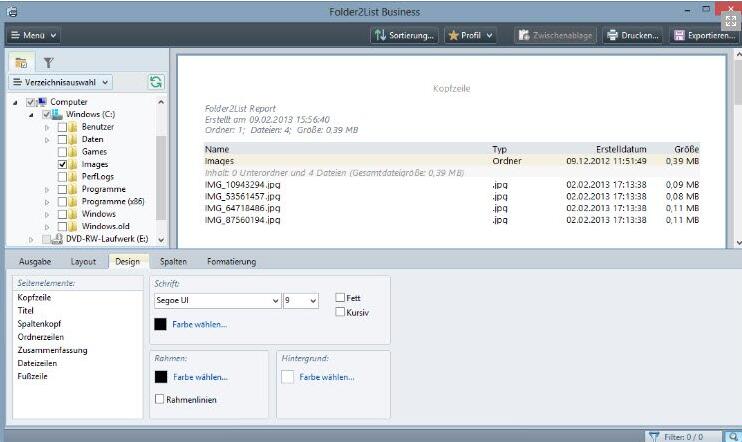Image resolution: width=742 pixels, height=442 pixels.
Task: Open the Profil star menu
Action: tap(470, 35)
